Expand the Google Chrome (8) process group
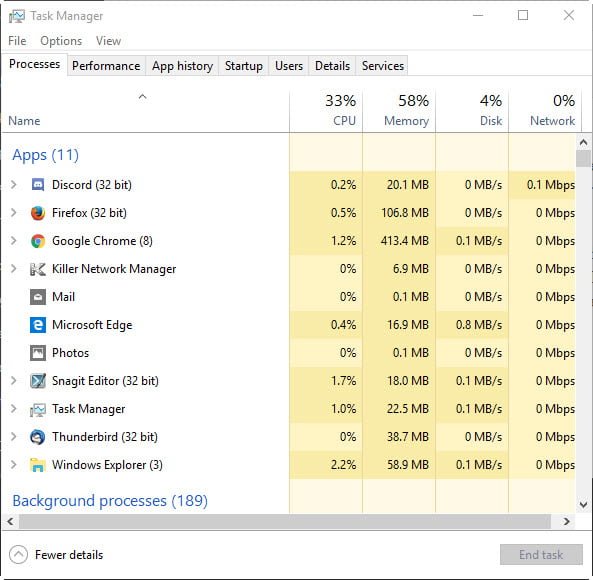This screenshot has height=580, width=593. click(x=14, y=240)
